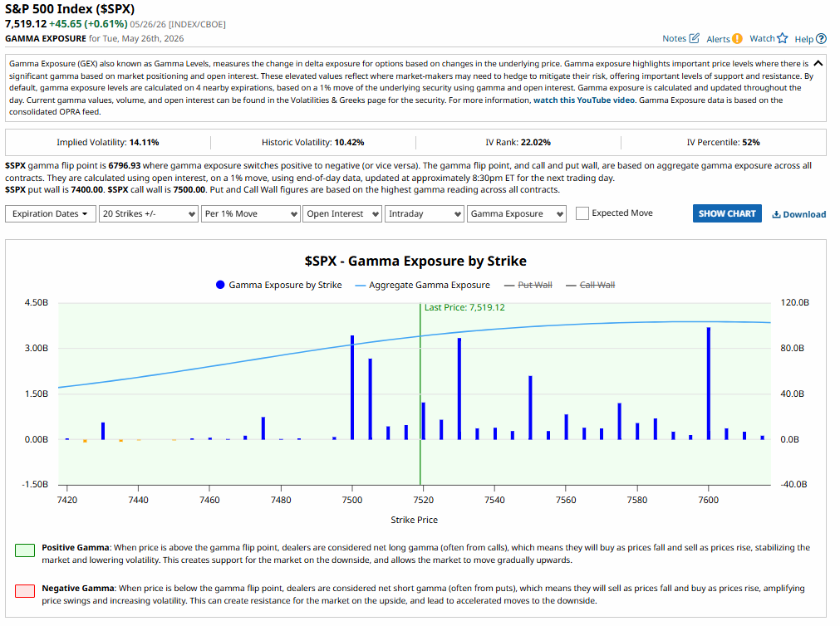Image resolution: width=840 pixels, height=626 pixels.
Task: Click the Historic Volatility 10.42% value
Action: click(349, 143)
